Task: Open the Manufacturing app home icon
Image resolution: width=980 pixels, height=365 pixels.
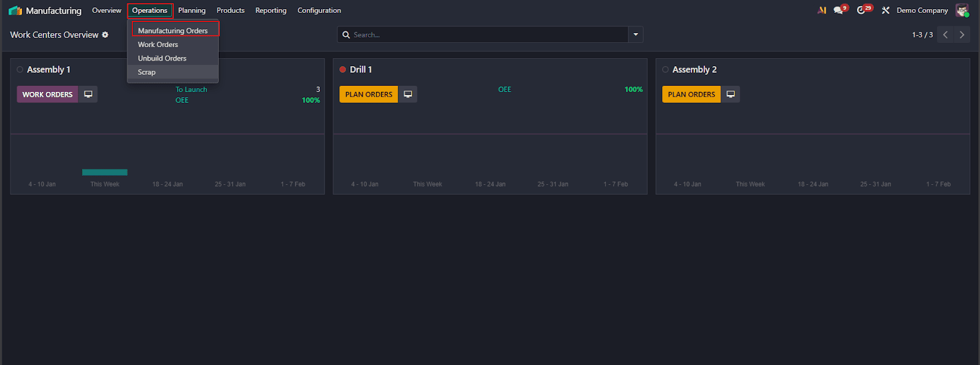Action: point(15,10)
